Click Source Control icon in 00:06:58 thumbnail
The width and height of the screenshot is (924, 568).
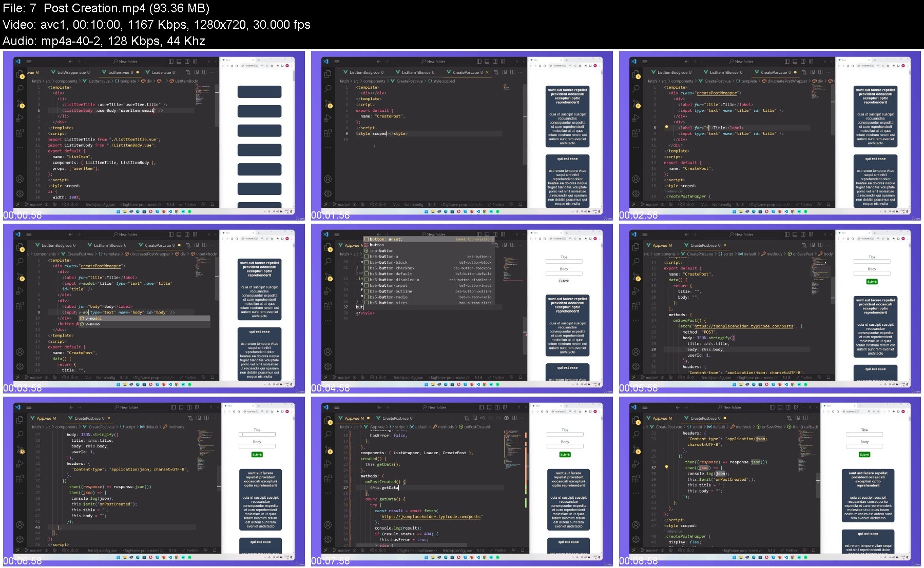(x=21, y=450)
